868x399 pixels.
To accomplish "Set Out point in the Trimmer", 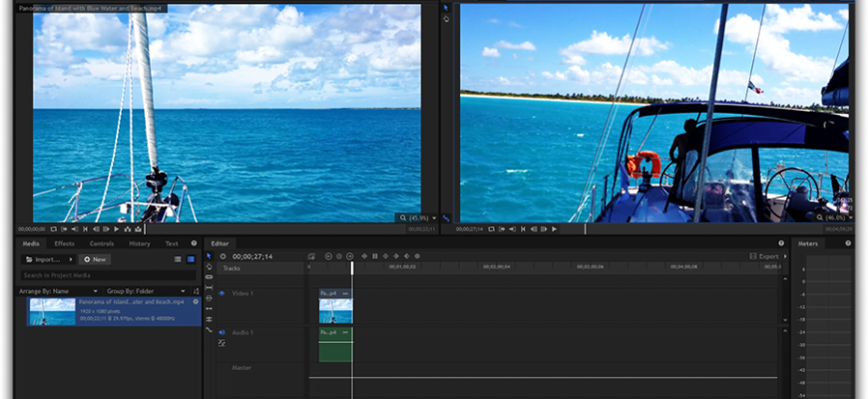I will click(x=75, y=229).
